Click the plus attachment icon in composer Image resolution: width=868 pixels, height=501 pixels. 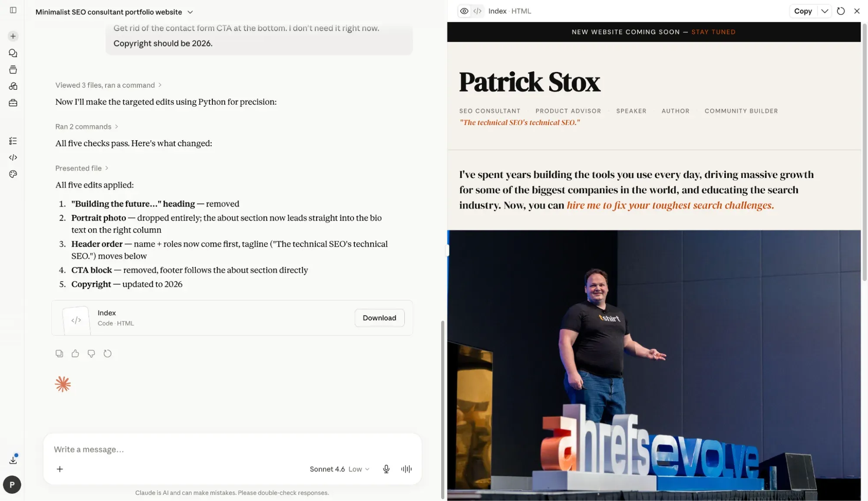click(60, 469)
